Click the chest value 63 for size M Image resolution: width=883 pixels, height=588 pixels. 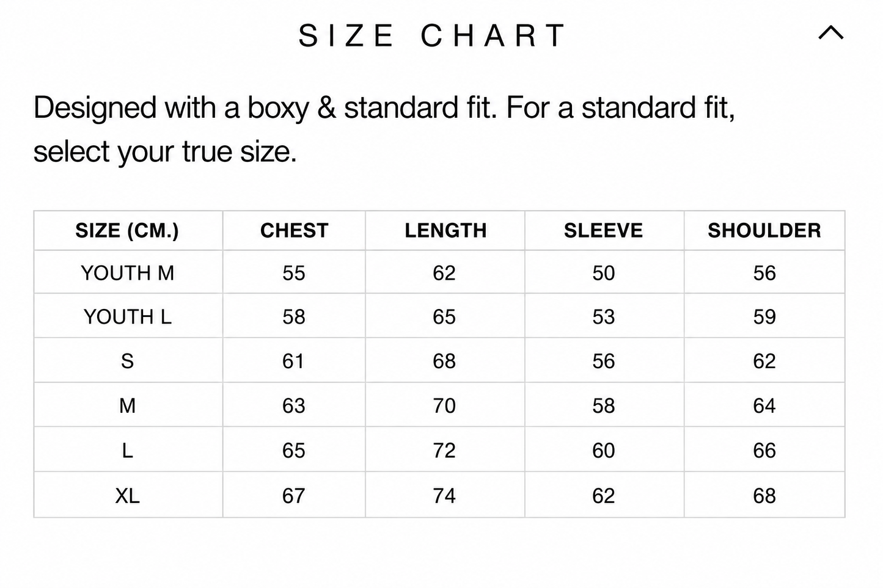294,405
